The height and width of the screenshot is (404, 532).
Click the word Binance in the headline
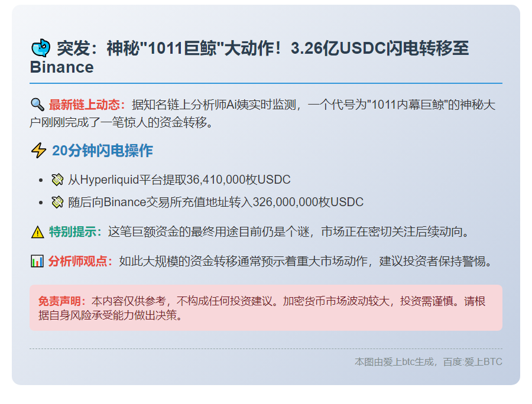point(61,67)
